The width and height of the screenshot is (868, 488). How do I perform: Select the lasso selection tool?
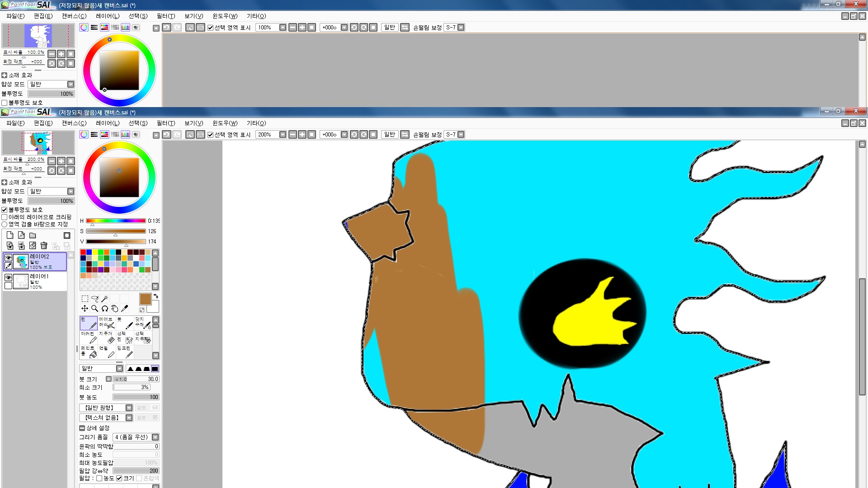point(94,299)
